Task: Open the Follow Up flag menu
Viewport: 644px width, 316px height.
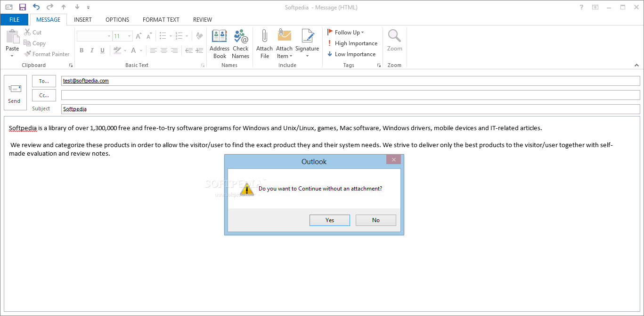Action: [x=346, y=33]
